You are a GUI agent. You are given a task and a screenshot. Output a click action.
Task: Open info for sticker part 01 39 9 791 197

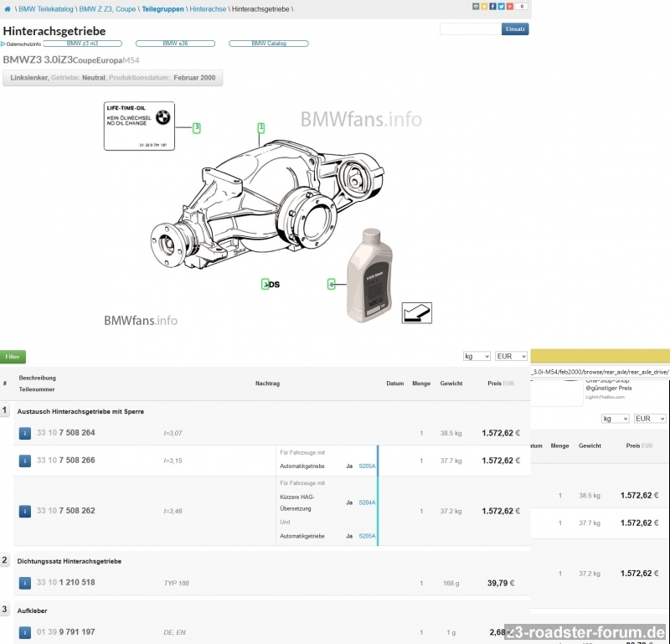click(26, 632)
